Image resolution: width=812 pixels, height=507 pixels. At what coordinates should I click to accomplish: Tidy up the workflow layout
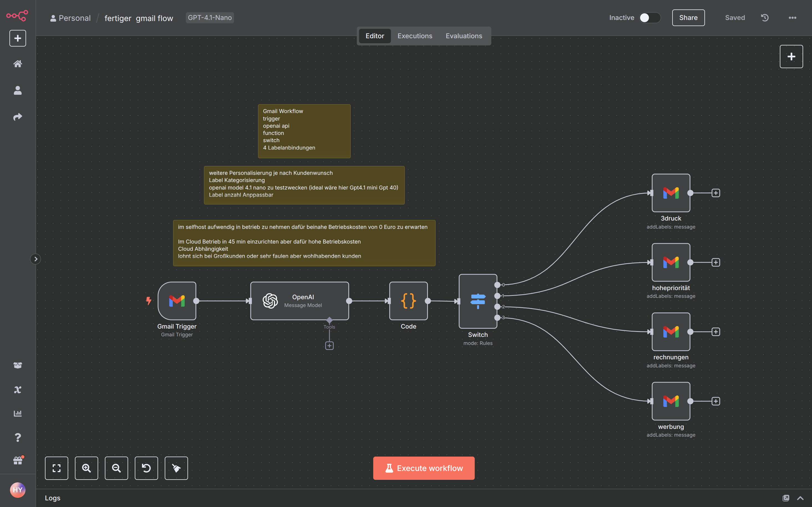(176, 468)
